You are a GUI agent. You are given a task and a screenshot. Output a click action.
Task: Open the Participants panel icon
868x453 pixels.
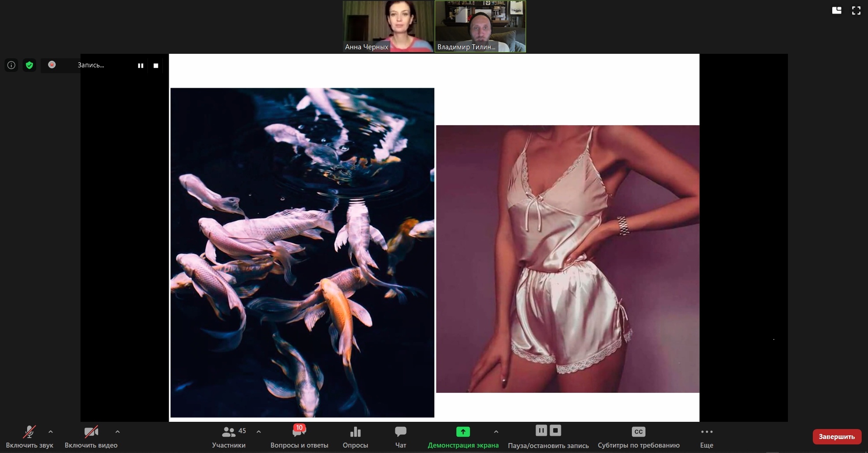click(229, 432)
